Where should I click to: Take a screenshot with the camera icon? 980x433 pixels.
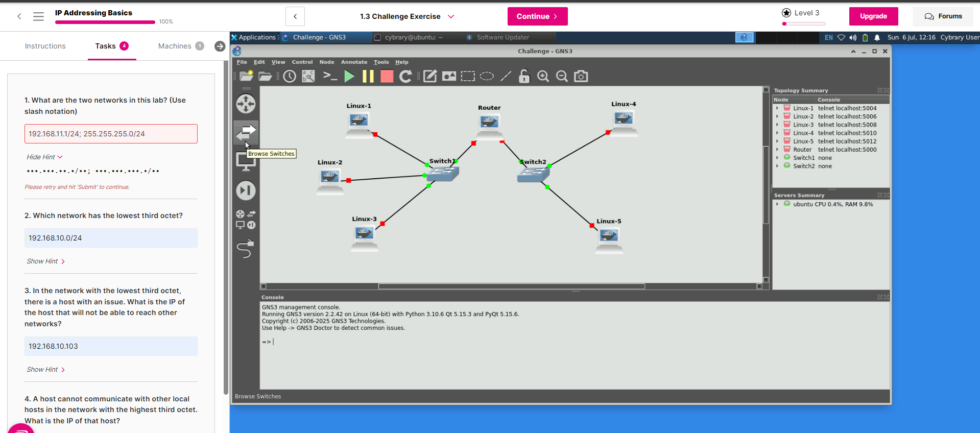(581, 77)
